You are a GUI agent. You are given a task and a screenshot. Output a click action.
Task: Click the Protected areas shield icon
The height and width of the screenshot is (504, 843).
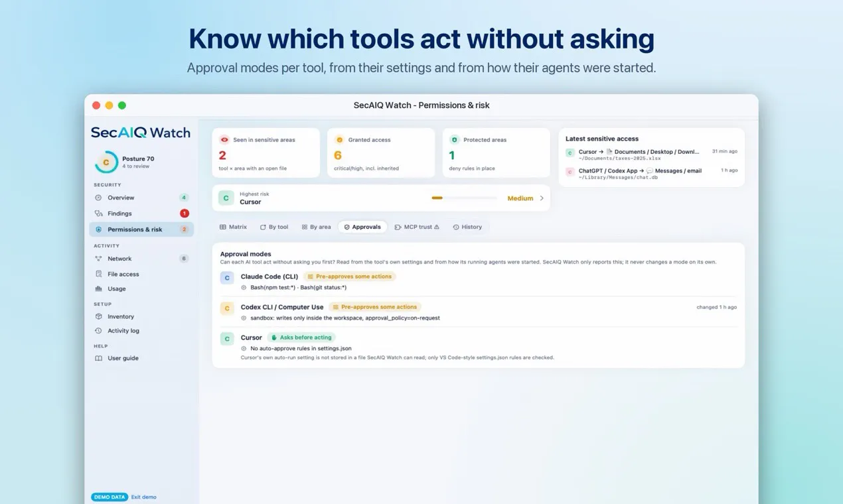point(454,140)
